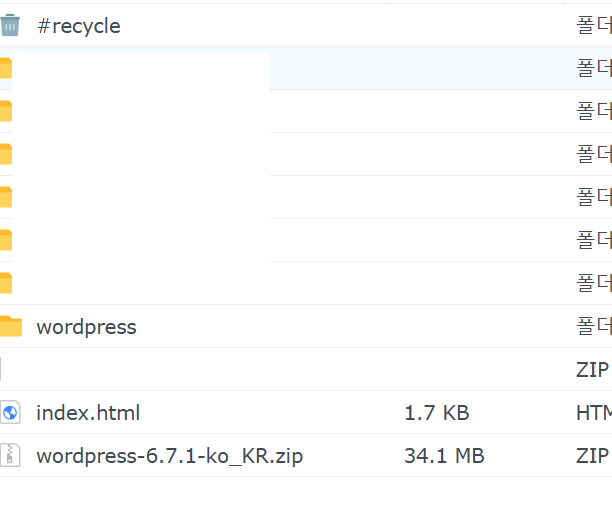Click the folder icon in the highlighted row

(6, 68)
